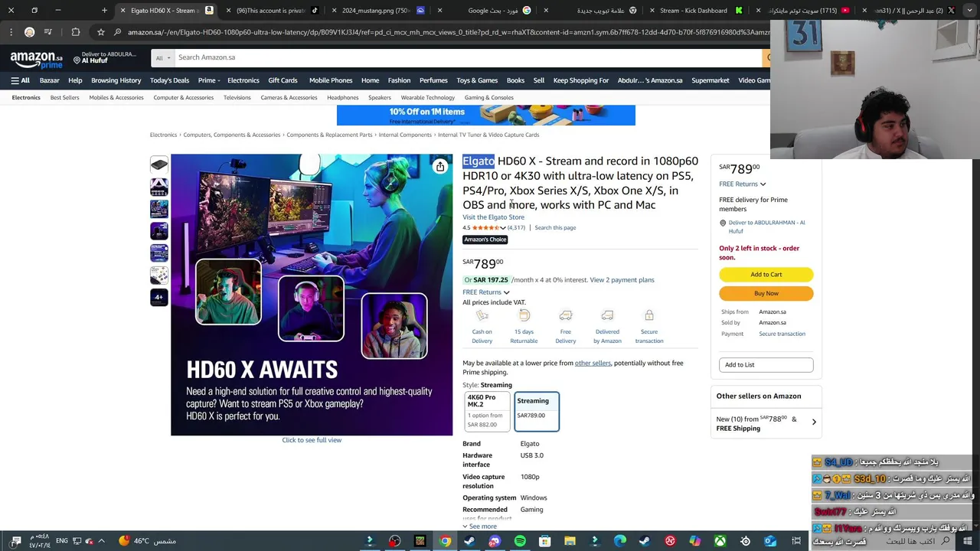
Task: Open View 2 payment plans link
Action: coord(622,280)
